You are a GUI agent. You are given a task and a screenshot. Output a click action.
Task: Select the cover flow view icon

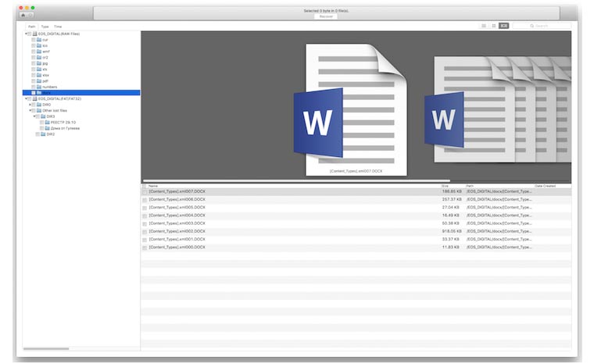504,26
